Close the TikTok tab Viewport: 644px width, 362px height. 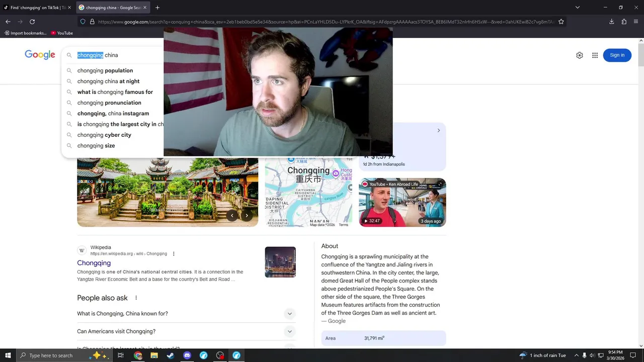click(69, 8)
